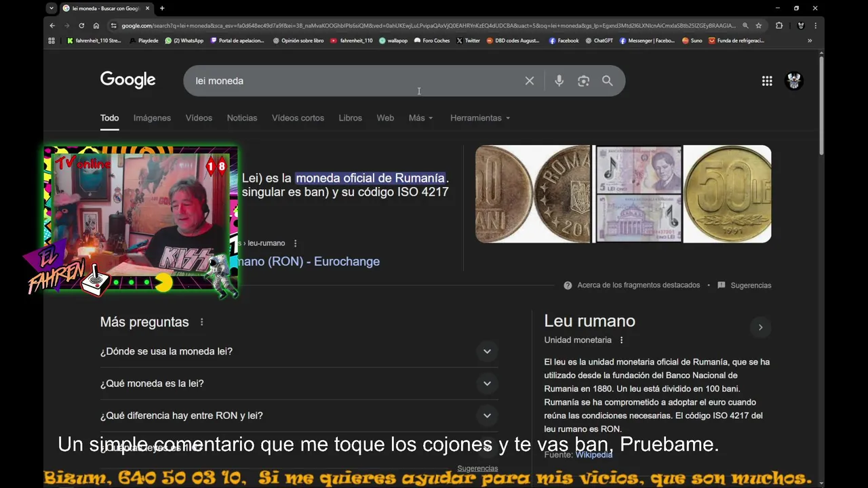Submit search with magnifier icon
Viewport: 868px width, 488px height.
click(x=608, y=81)
